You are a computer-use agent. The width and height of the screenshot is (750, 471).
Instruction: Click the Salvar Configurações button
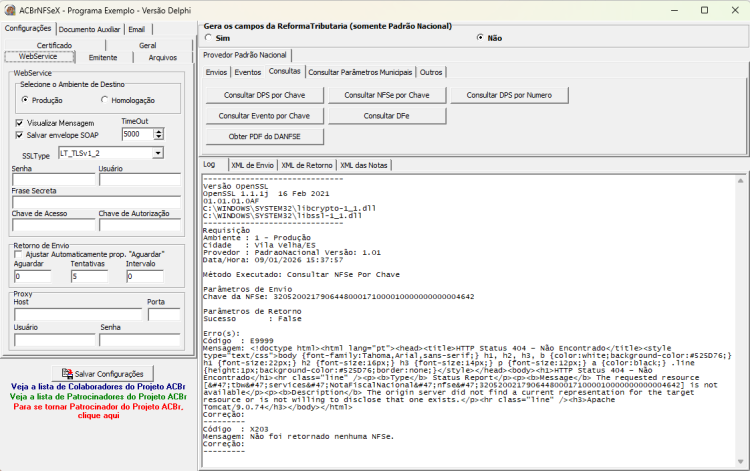click(103, 374)
